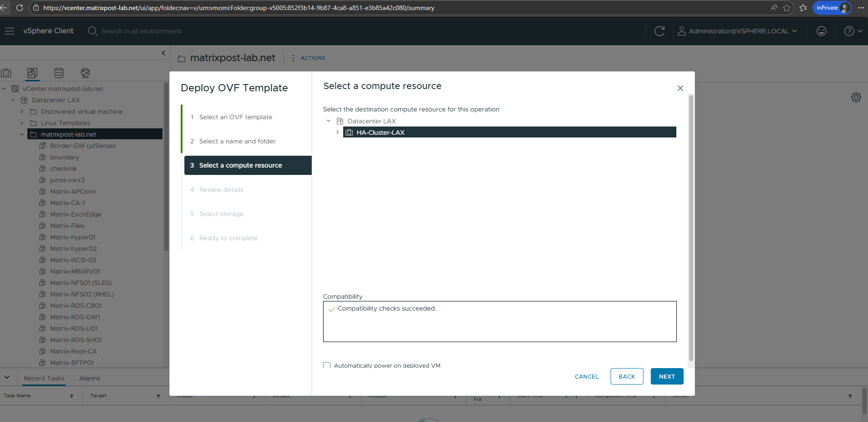Open the settings gear icon
Viewport: 868px width, 422px height.
coord(856,97)
